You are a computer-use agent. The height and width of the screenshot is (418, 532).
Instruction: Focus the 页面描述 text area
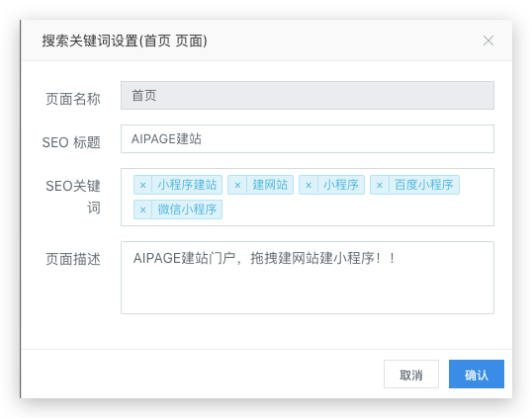coord(308,278)
